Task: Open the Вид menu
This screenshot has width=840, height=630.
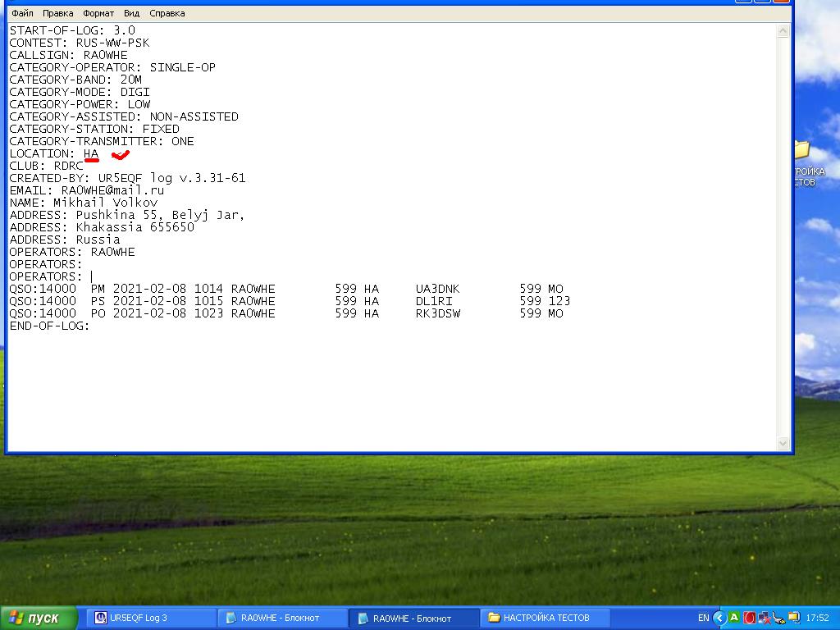Action: pyautogui.click(x=131, y=13)
